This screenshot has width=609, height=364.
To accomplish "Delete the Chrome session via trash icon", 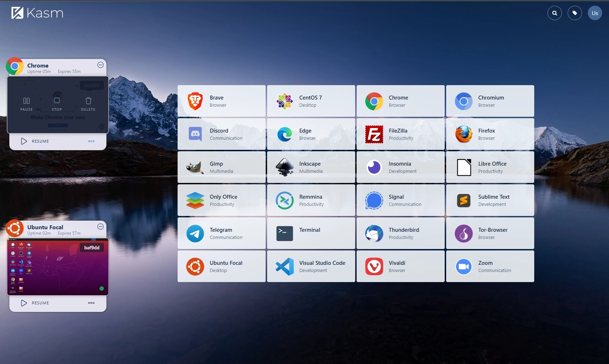I will coord(88,103).
